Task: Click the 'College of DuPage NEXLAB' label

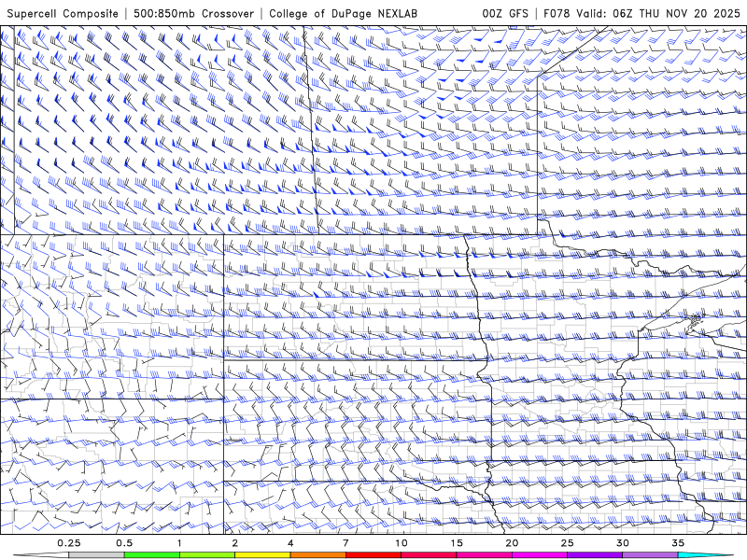Action: pyautogui.click(x=343, y=14)
